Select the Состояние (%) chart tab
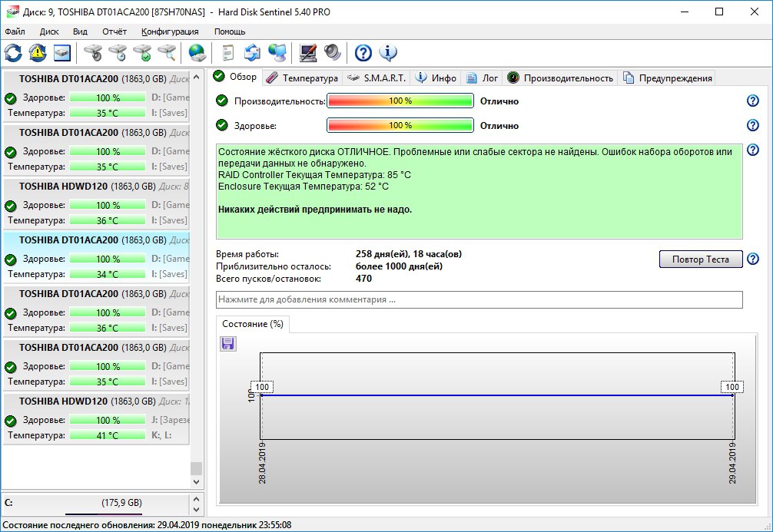The width and height of the screenshot is (773, 532). tap(252, 324)
